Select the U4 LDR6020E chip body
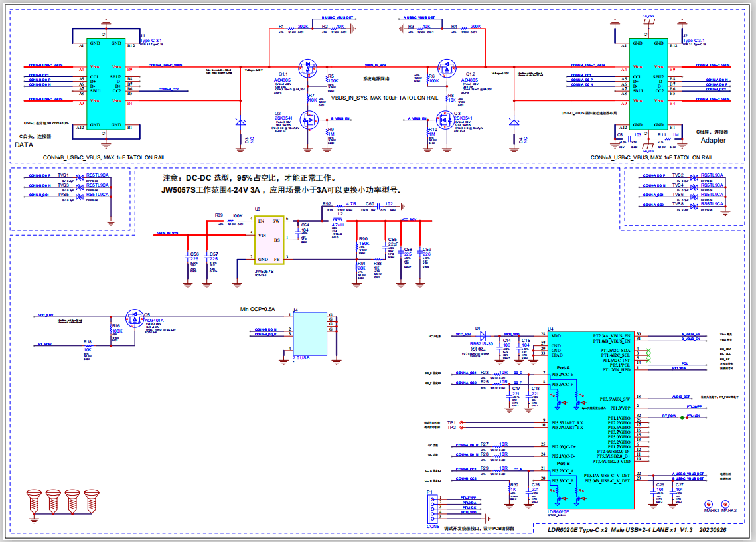The image size is (756, 542). (x=591, y=420)
